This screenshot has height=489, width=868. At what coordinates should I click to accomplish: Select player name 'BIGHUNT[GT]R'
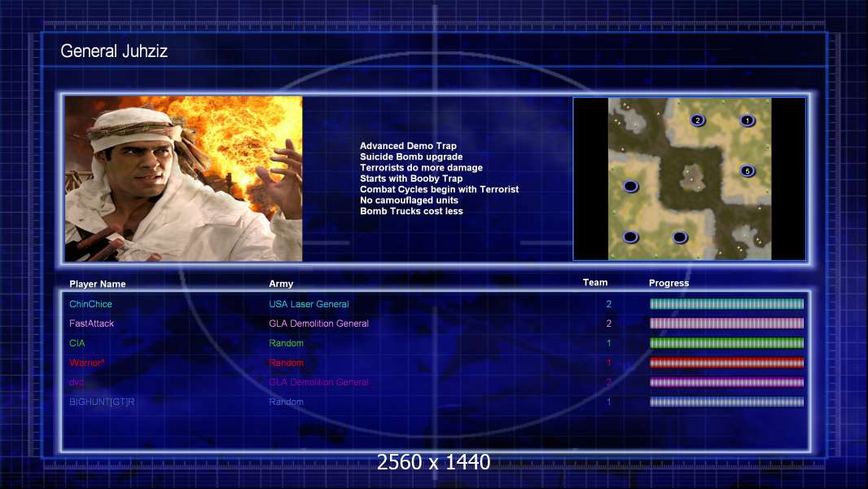(102, 402)
